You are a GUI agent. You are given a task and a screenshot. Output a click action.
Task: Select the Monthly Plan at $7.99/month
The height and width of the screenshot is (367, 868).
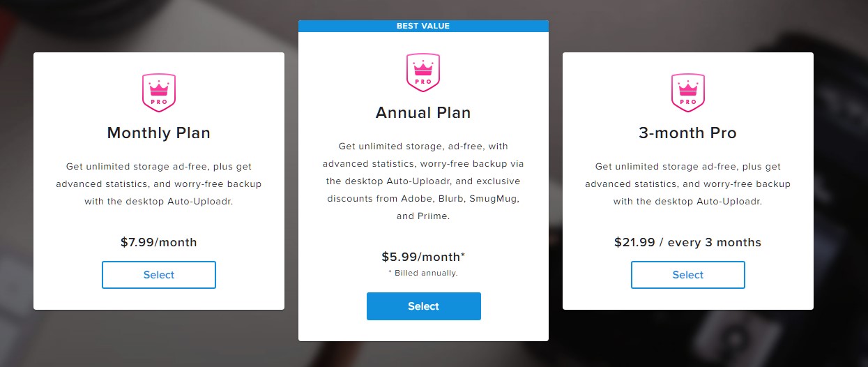click(x=159, y=275)
